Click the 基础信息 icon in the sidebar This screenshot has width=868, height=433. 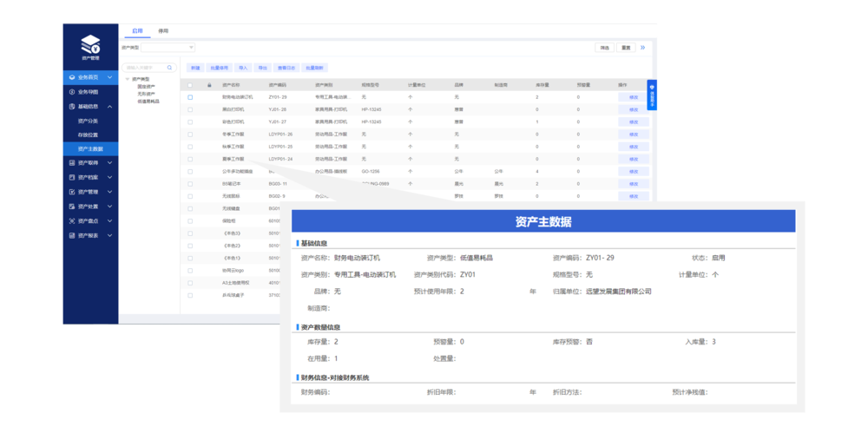pyautogui.click(x=72, y=107)
